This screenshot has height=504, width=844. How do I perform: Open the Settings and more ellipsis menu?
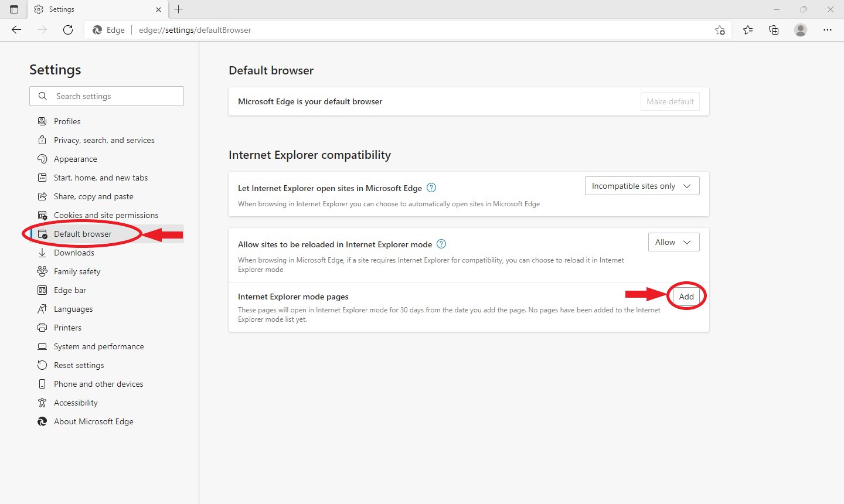coord(828,30)
